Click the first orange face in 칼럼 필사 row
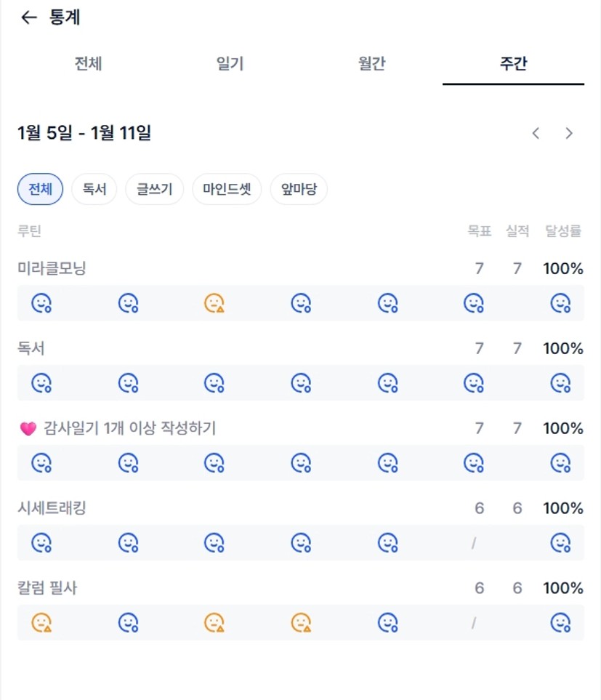This screenshot has height=700, width=601. point(41,622)
